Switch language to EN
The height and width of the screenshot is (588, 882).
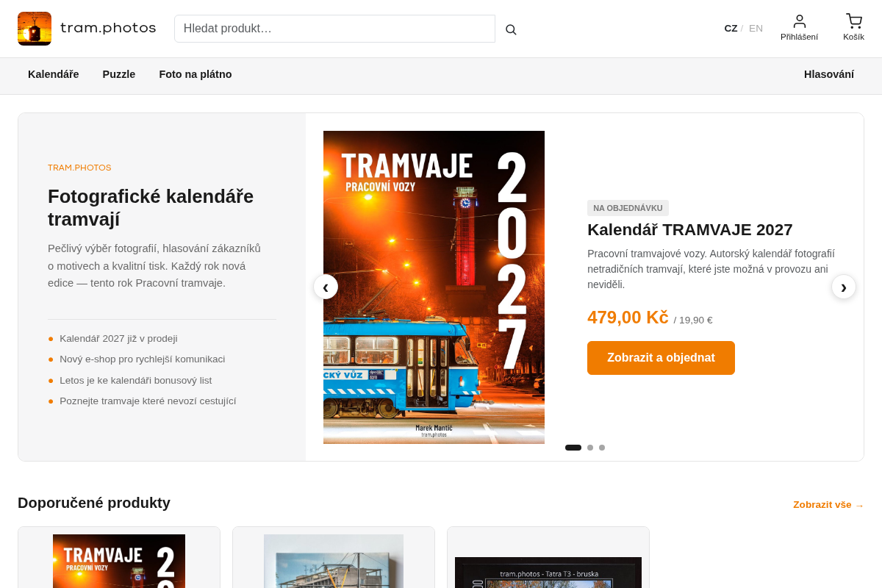pos(756,29)
